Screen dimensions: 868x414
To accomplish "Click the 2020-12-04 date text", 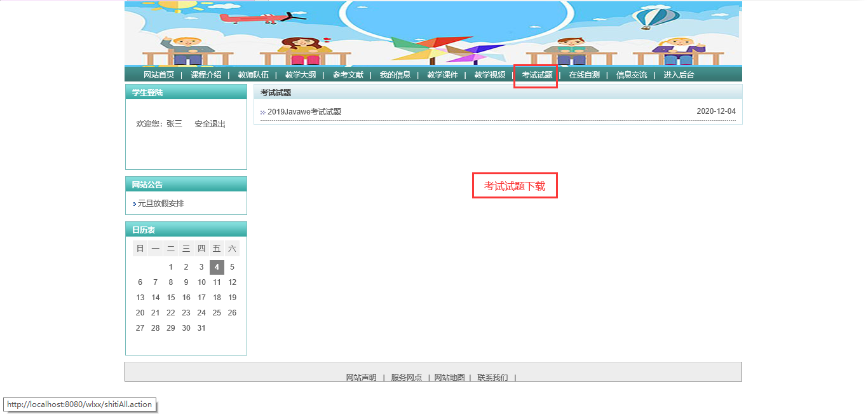I will (716, 111).
